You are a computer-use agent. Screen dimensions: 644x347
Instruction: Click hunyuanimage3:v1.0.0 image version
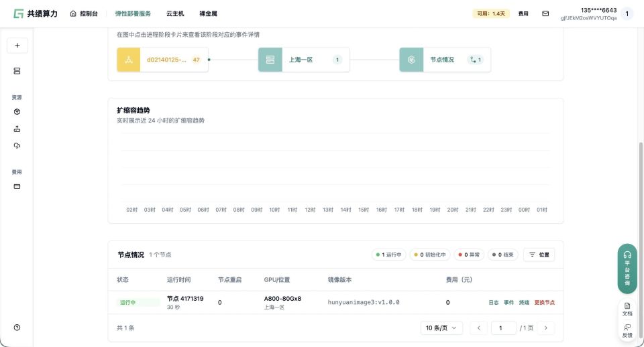pyautogui.click(x=364, y=302)
